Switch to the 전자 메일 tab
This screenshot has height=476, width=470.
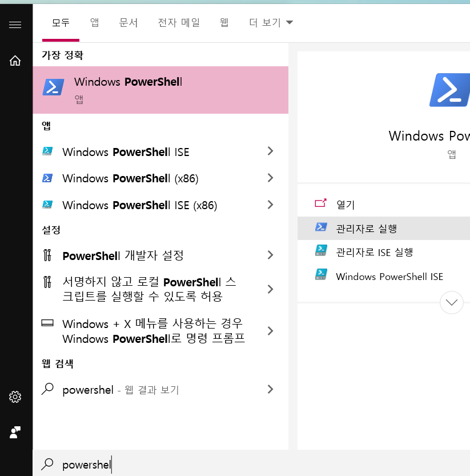point(179,22)
